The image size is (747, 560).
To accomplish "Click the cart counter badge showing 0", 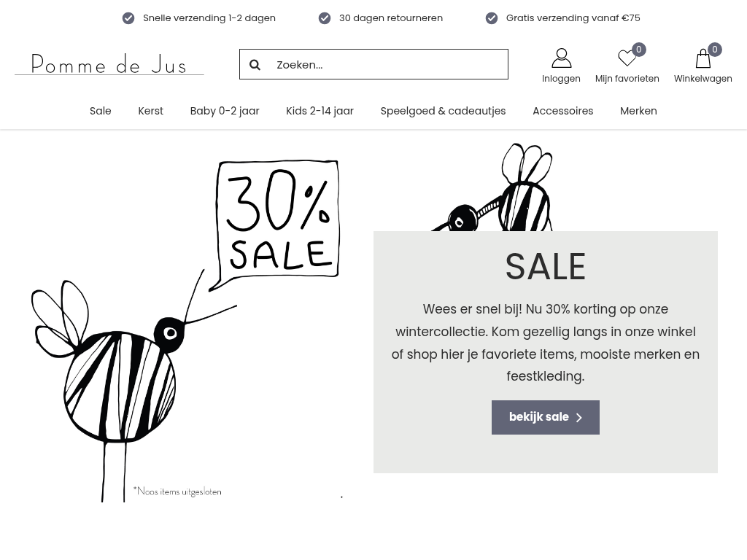I will (x=715, y=50).
